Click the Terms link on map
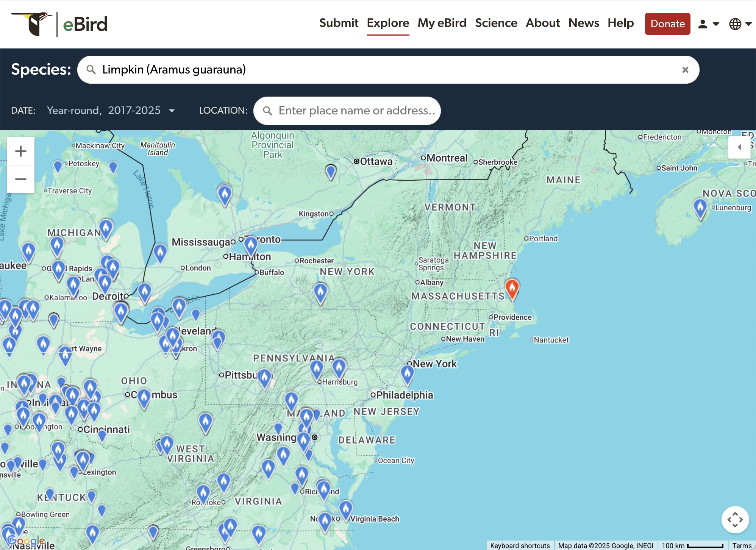Image resolution: width=756 pixels, height=550 pixels. click(x=742, y=545)
